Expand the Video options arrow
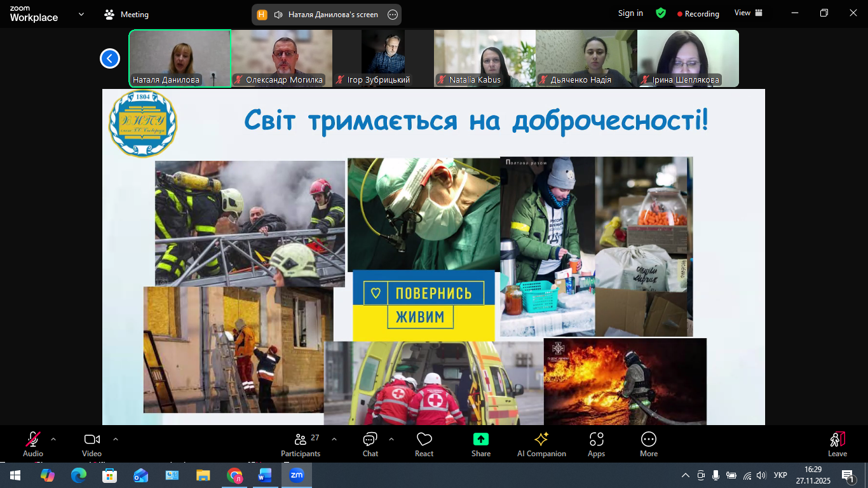868x488 pixels. click(x=116, y=439)
